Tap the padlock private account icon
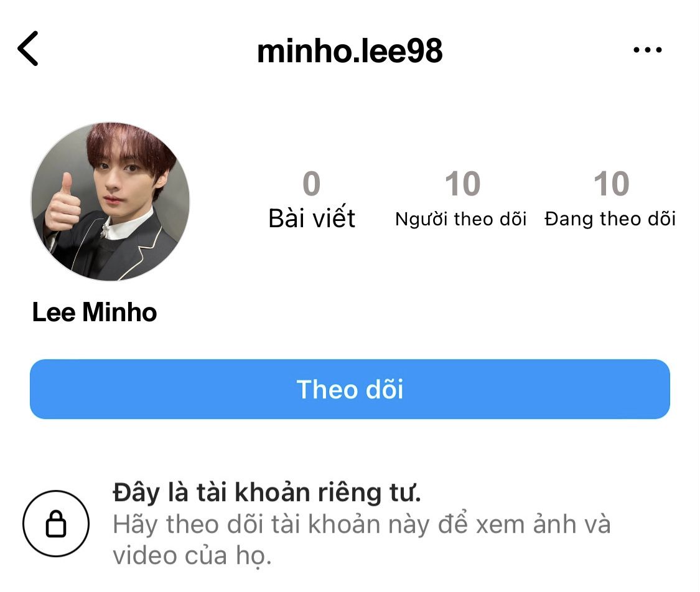The image size is (700, 592). tap(56, 523)
